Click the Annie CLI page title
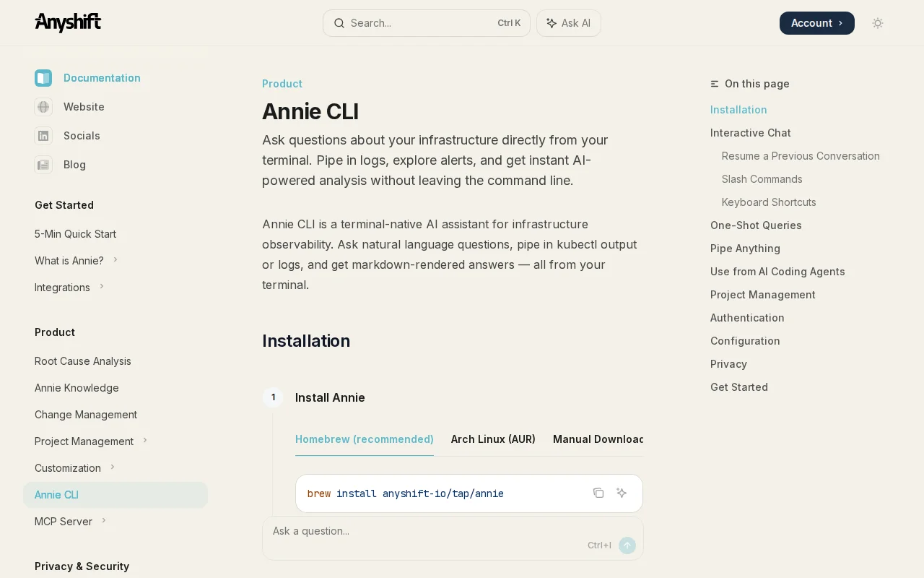 (310, 111)
